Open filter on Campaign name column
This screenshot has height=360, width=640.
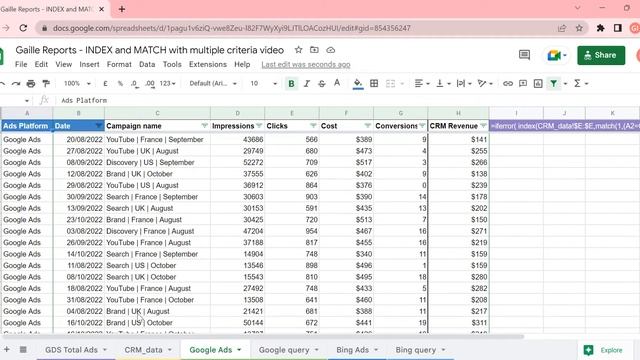204,126
